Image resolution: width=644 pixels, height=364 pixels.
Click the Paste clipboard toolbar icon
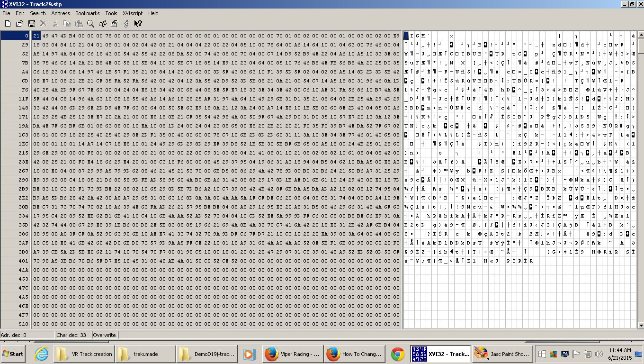79,23
